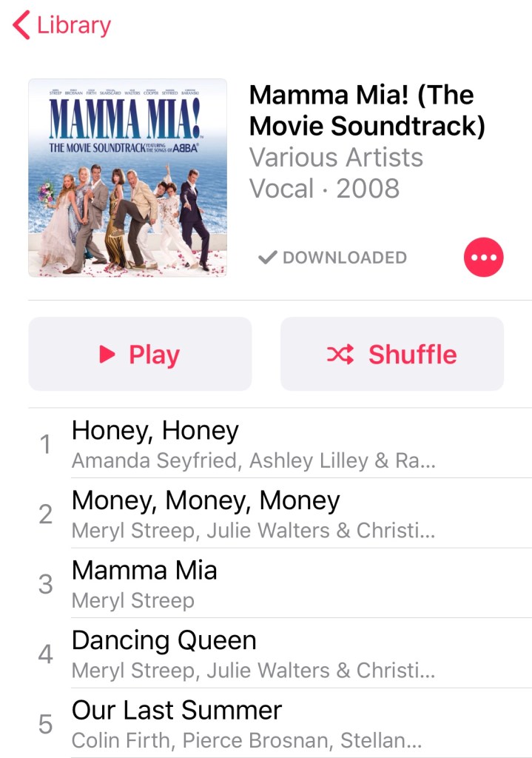The width and height of the screenshot is (532, 758).
Task: Go back to Library
Action: 62,25
